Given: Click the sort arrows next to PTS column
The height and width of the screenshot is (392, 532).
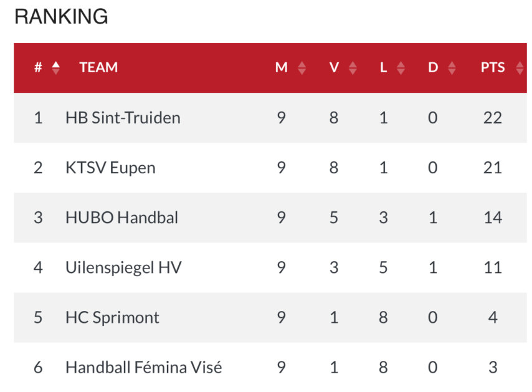Looking at the screenshot, I should click(x=520, y=68).
